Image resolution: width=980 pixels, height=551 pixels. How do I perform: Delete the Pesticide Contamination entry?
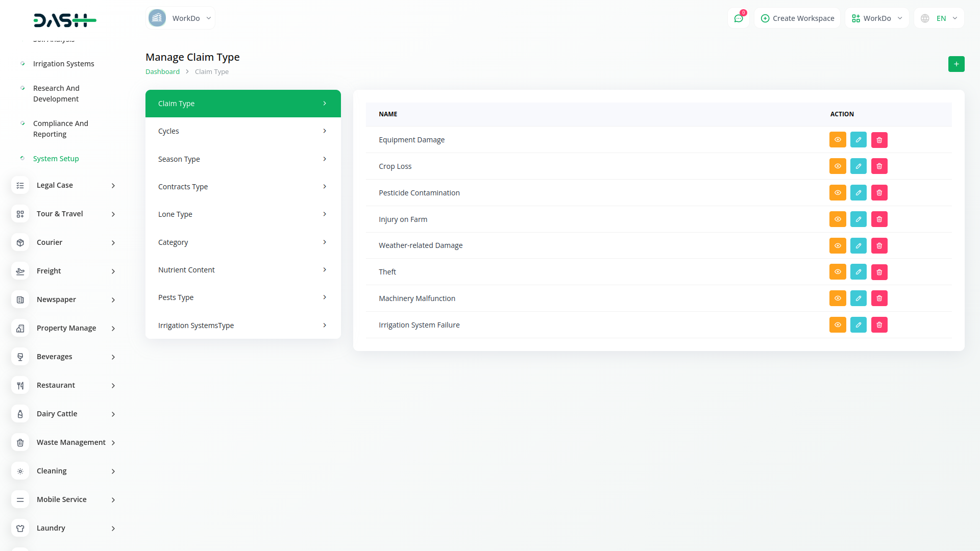pyautogui.click(x=879, y=193)
